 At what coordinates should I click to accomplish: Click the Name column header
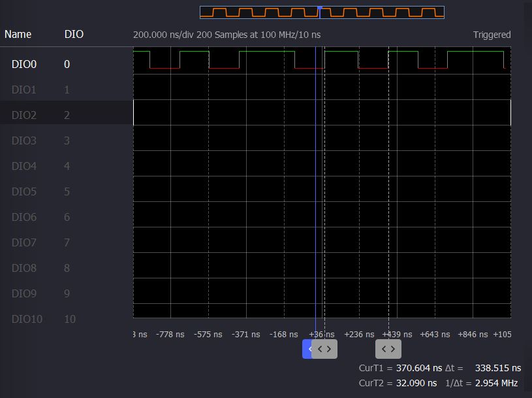(x=18, y=34)
